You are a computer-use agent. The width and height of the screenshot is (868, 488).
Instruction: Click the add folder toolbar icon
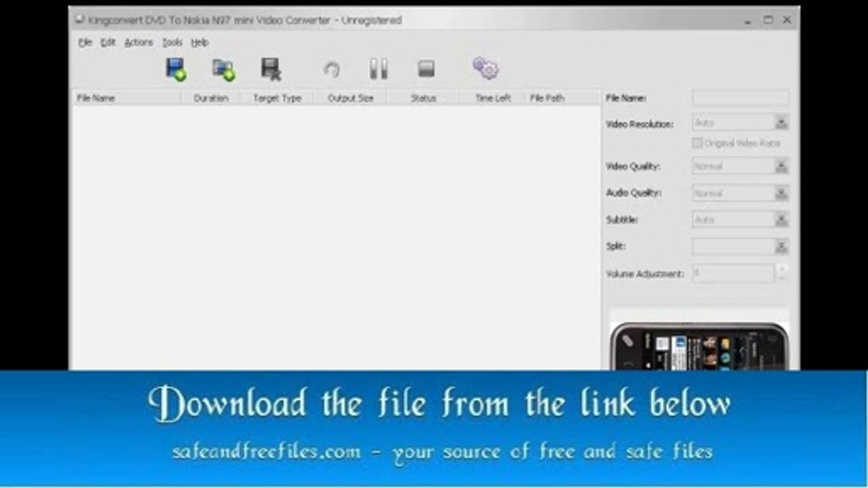click(223, 69)
